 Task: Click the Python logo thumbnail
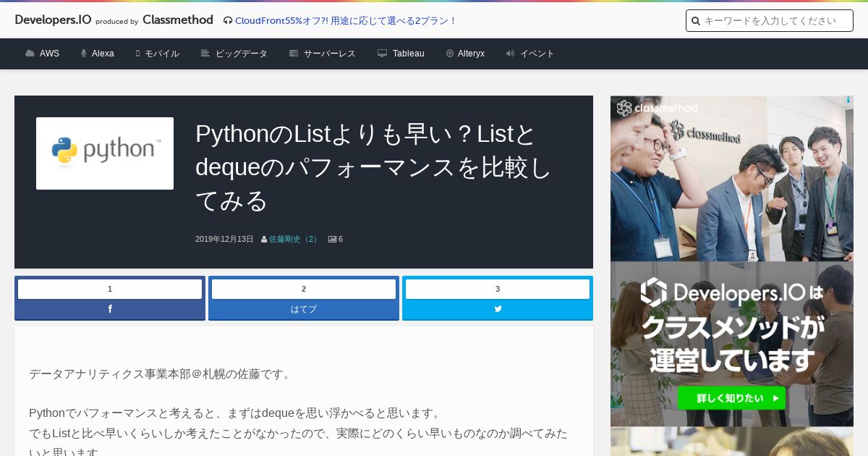click(105, 153)
